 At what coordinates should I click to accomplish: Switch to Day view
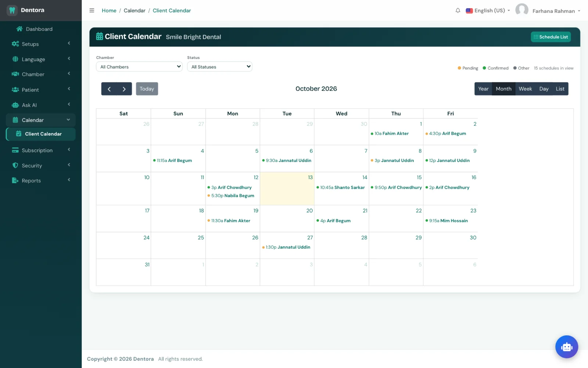click(x=544, y=89)
